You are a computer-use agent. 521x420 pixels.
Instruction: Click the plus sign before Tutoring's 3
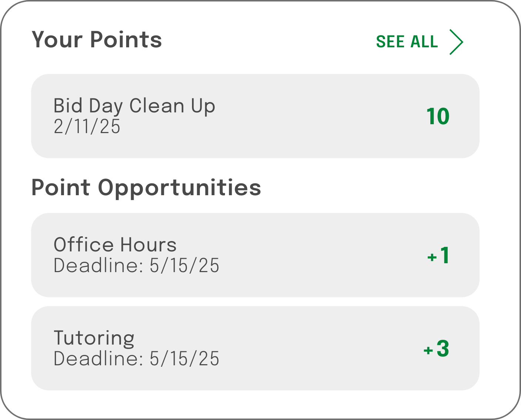pos(428,350)
